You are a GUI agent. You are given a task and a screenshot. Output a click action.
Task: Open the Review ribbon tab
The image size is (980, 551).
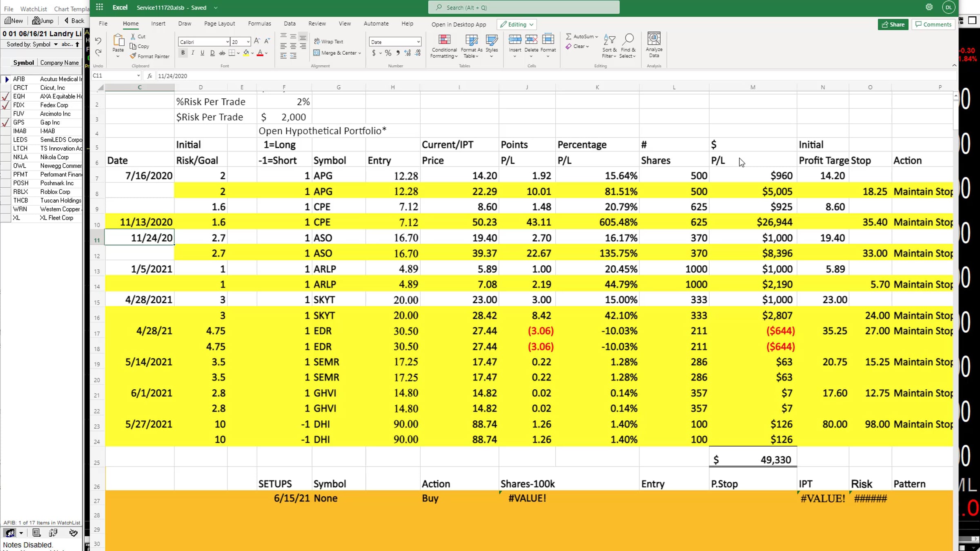(x=317, y=24)
